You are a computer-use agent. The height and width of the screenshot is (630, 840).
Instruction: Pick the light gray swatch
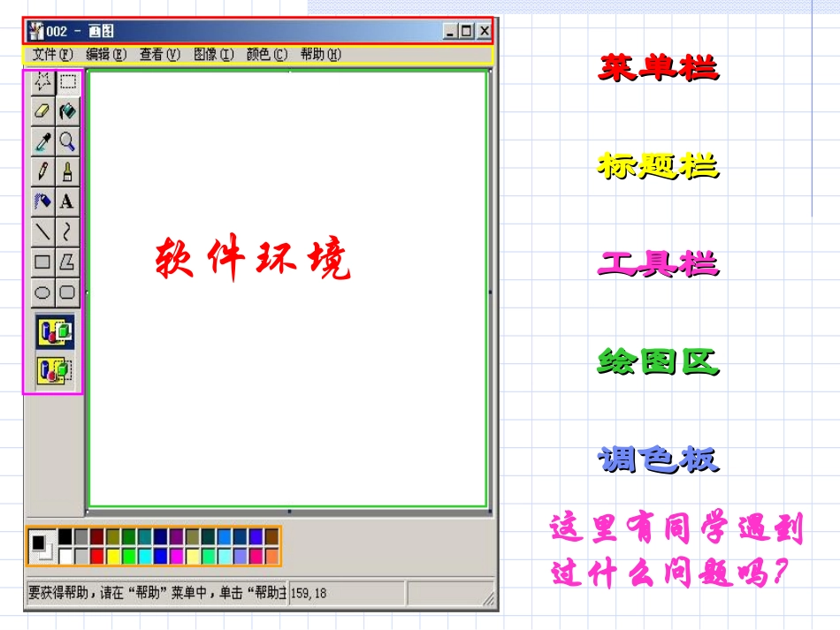[81, 556]
